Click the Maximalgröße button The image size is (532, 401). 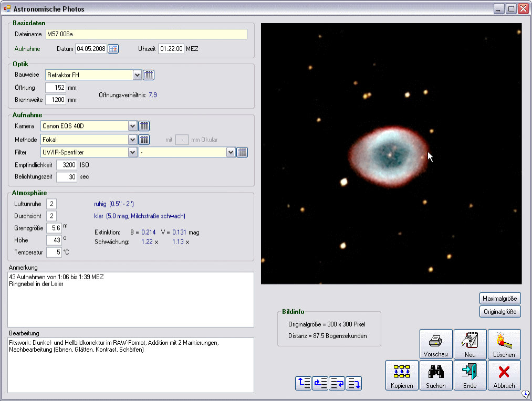pyautogui.click(x=500, y=298)
